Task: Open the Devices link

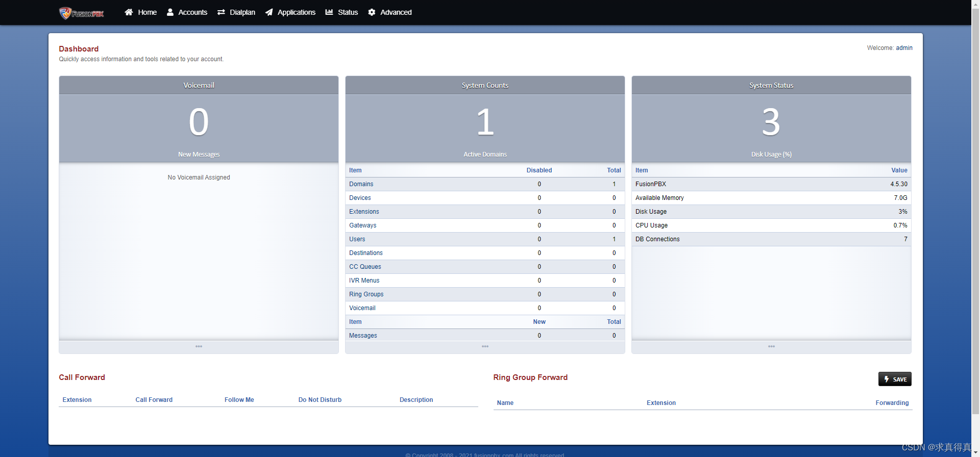Action: coord(360,198)
